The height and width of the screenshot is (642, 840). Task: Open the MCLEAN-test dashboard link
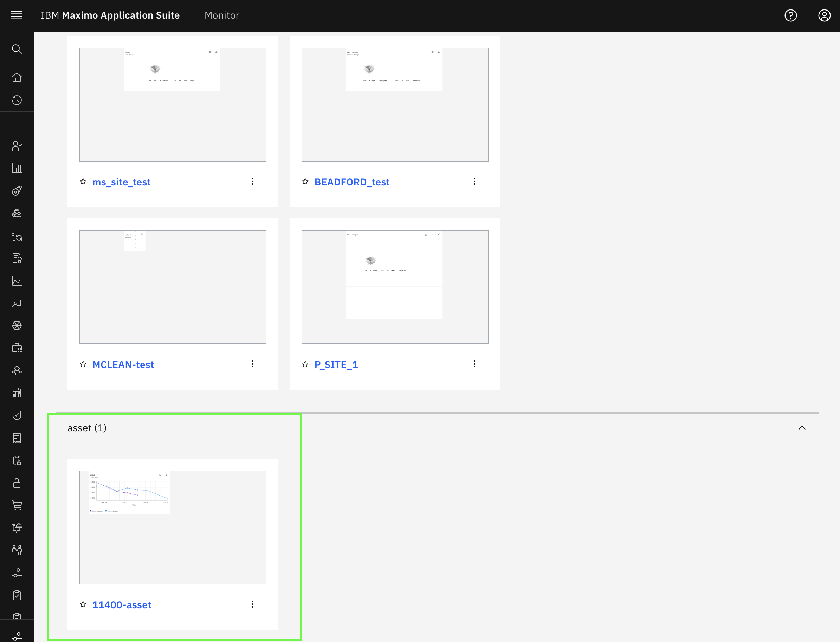123,365
